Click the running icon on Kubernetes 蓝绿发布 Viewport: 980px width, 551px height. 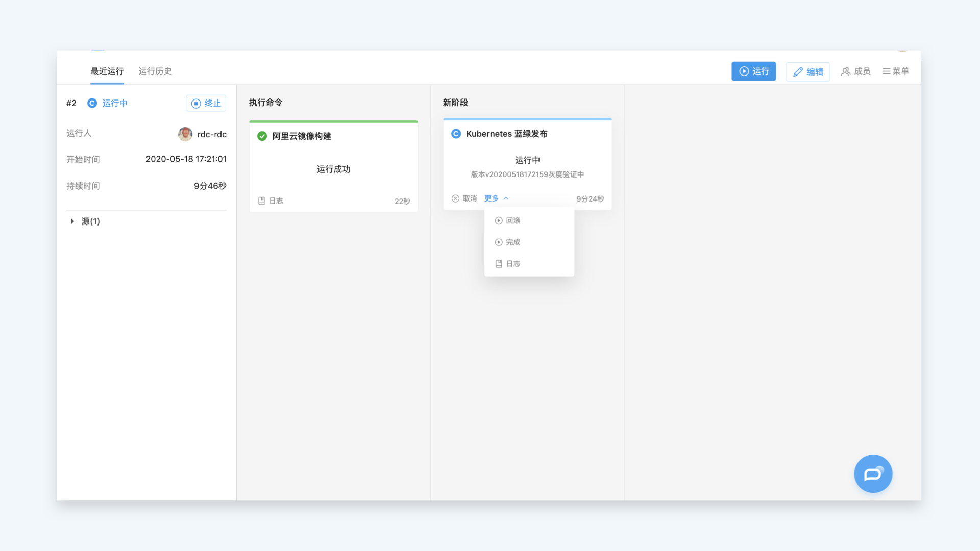point(456,134)
